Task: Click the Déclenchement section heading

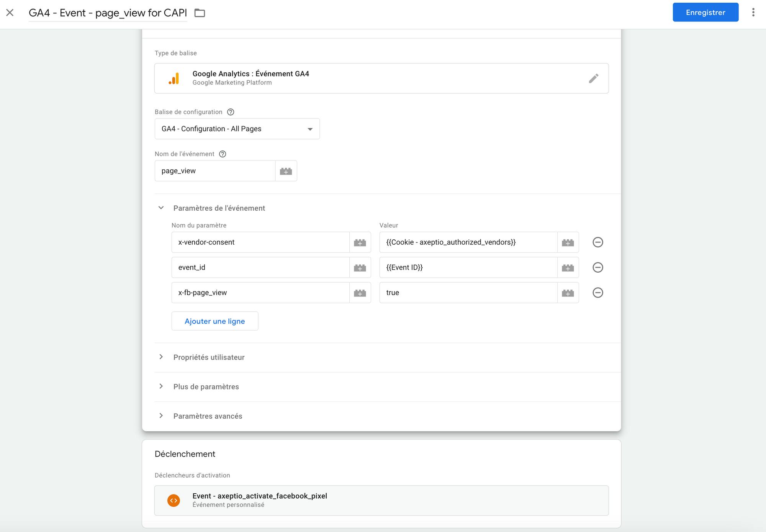Action: point(185,454)
